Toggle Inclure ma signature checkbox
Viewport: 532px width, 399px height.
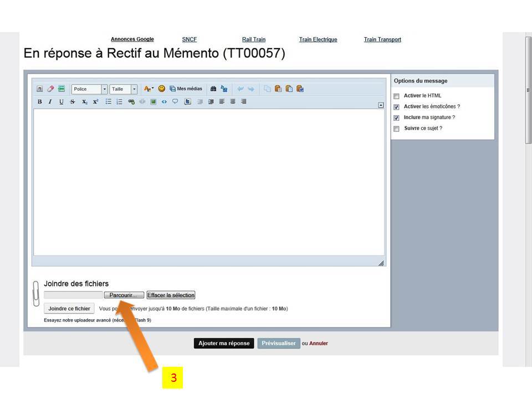[x=396, y=118]
